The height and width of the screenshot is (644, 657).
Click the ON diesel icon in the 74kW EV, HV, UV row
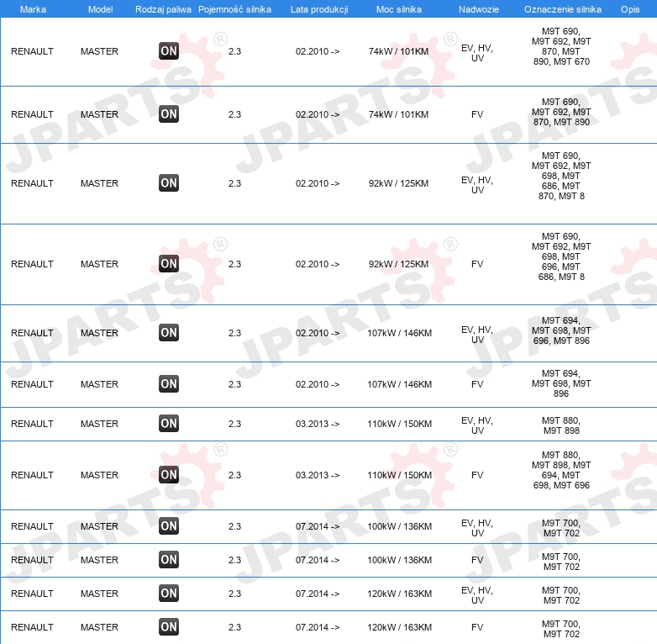(x=169, y=51)
